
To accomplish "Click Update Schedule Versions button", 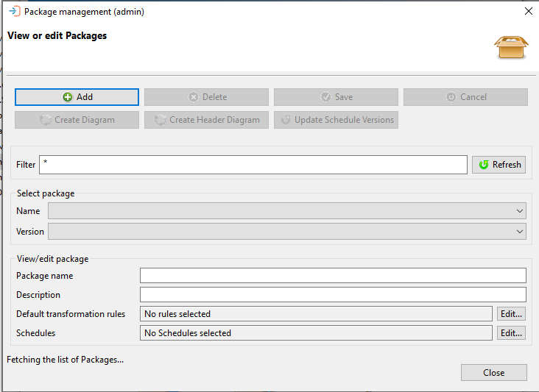I will (x=336, y=120).
